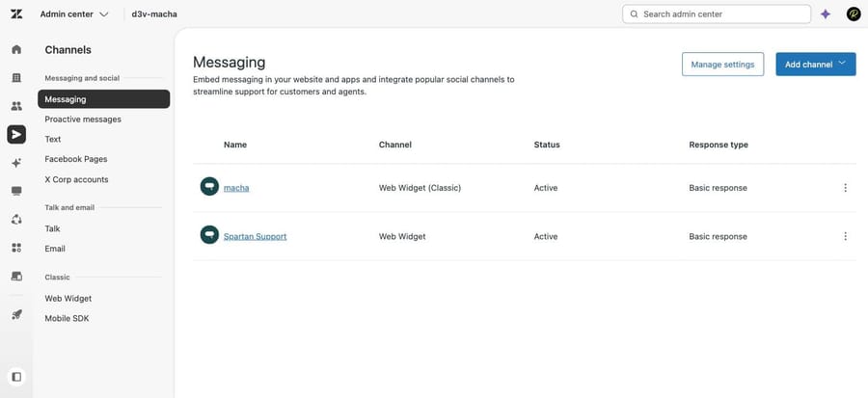Click the Zendesk logo icon
The width and height of the screenshot is (868, 398).
[x=16, y=13]
